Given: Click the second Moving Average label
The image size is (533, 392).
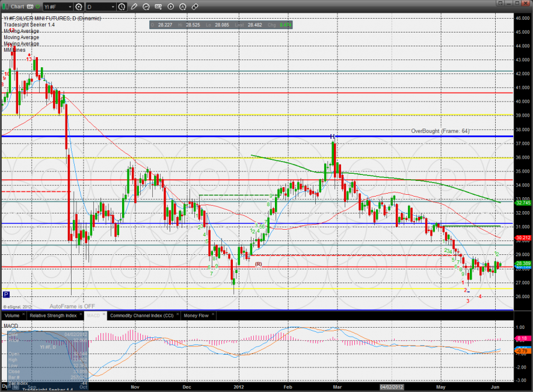Looking at the screenshot, I should point(22,37).
